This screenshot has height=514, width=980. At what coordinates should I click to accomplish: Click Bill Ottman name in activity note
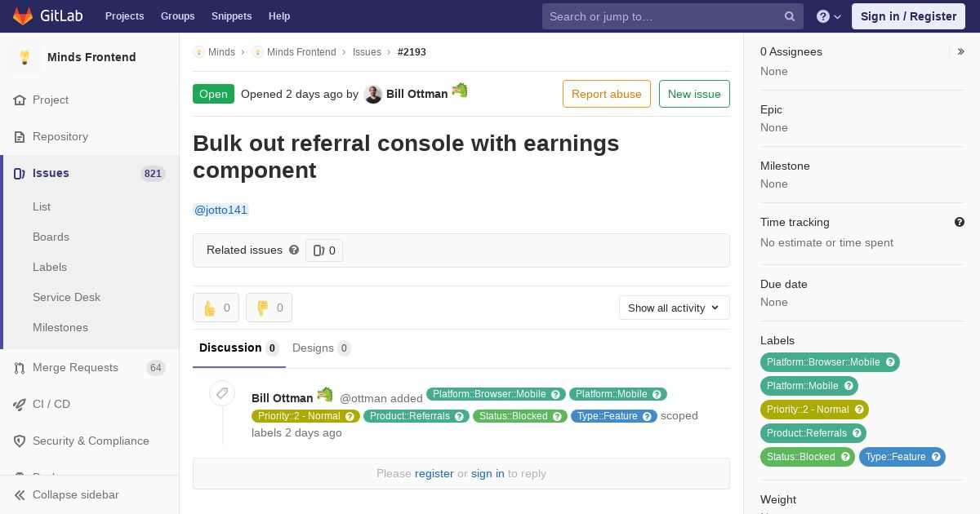282,398
